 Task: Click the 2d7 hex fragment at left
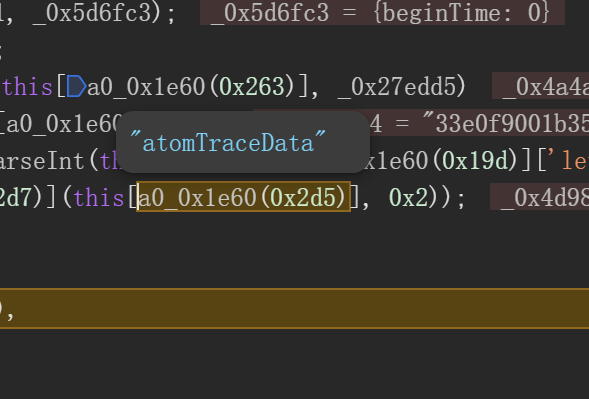(17, 197)
